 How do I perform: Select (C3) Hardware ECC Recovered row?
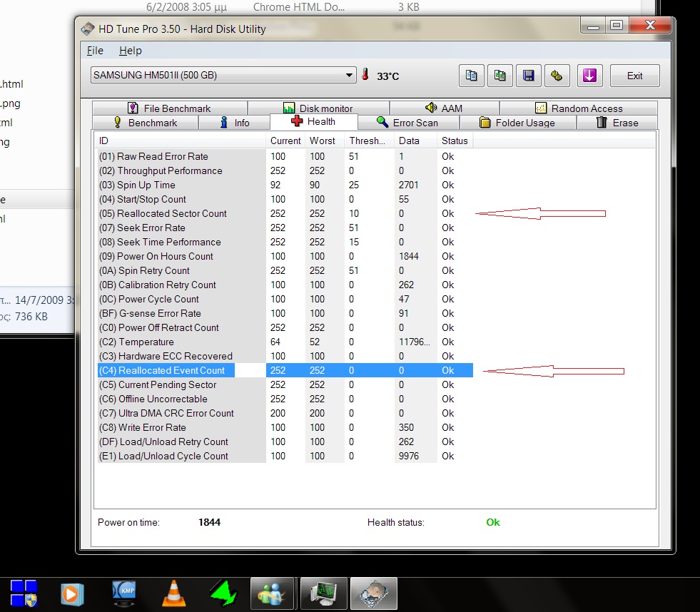pyautogui.click(x=285, y=356)
